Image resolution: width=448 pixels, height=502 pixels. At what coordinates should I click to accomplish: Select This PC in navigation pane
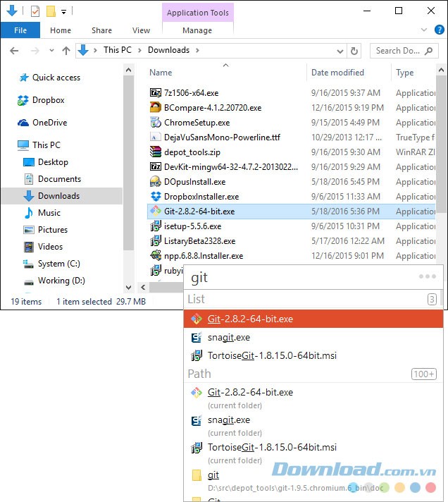[39, 145]
